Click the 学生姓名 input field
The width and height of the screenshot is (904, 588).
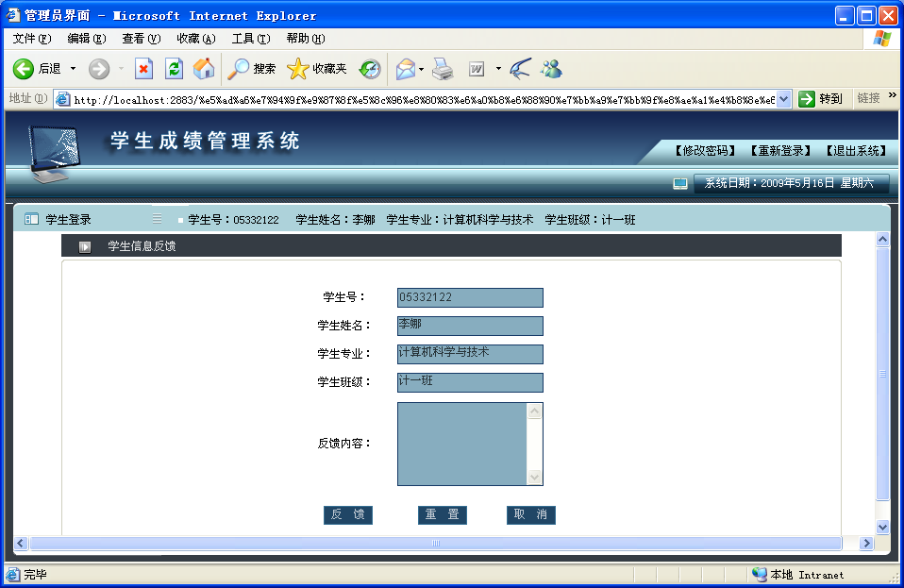(470, 326)
